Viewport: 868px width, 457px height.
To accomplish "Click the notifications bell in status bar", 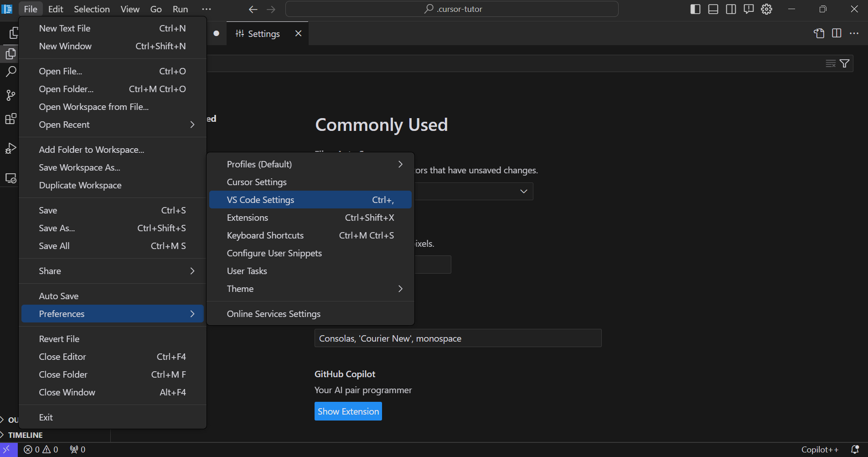I will (x=855, y=449).
